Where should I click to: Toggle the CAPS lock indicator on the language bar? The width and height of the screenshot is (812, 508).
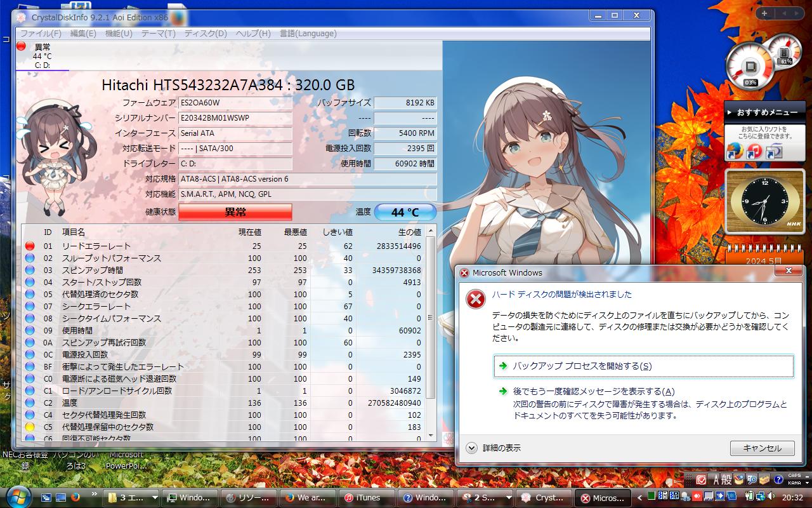pos(794,476)
